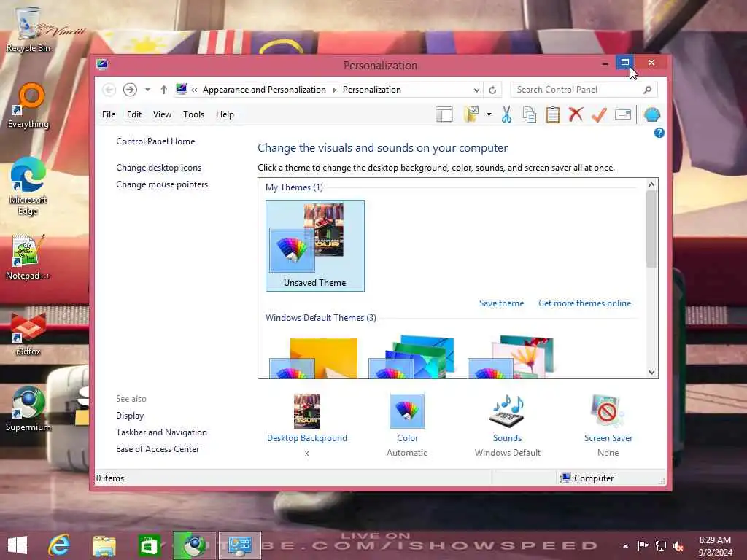Click the double chevron breadcrumb overflow
Image resolution: width=747 pixels, height=560 pixels.
[x=194, y=90]
